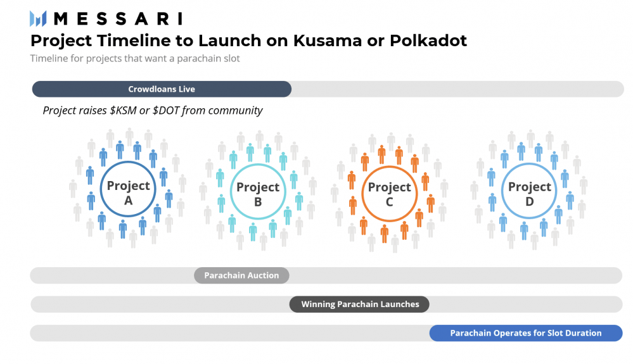Screen dimensions: 633x364
Task: Click the gray track left of Parachain Auction
Action: tap(112, 275)
